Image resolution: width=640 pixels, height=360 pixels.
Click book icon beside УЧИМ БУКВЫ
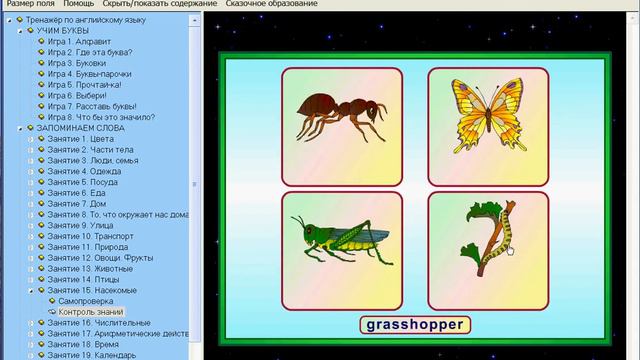(30, 31)
